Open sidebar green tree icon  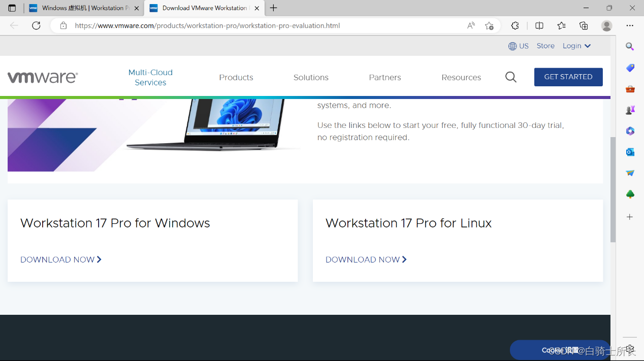(x=630, y=194)
